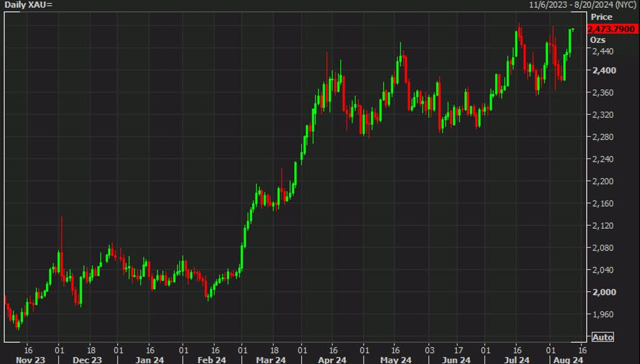Click the Nov 23 month label
This screenshot has width=640, height=364.
point(31,360)
